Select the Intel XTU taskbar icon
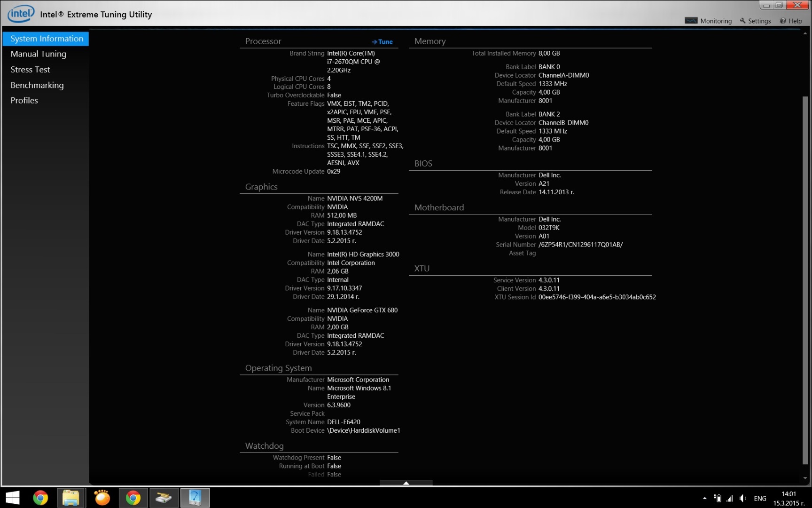The image size is (812, 508). click(195, 498)
